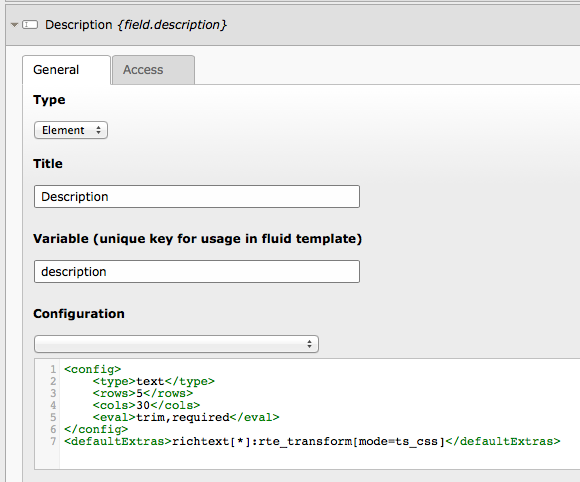
Task: Click the Configuration label above the dropdown
Action: pyautogui.click(x=79, y=314)
